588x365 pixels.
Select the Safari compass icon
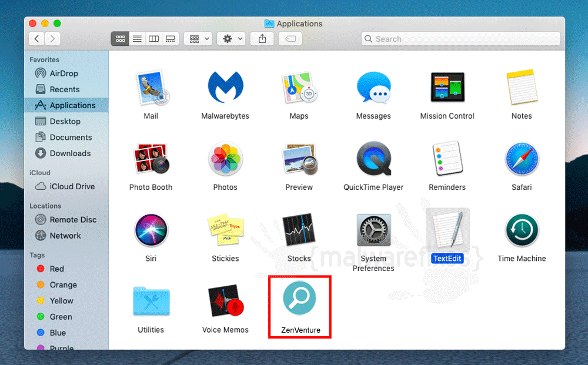tap(522, 159)
